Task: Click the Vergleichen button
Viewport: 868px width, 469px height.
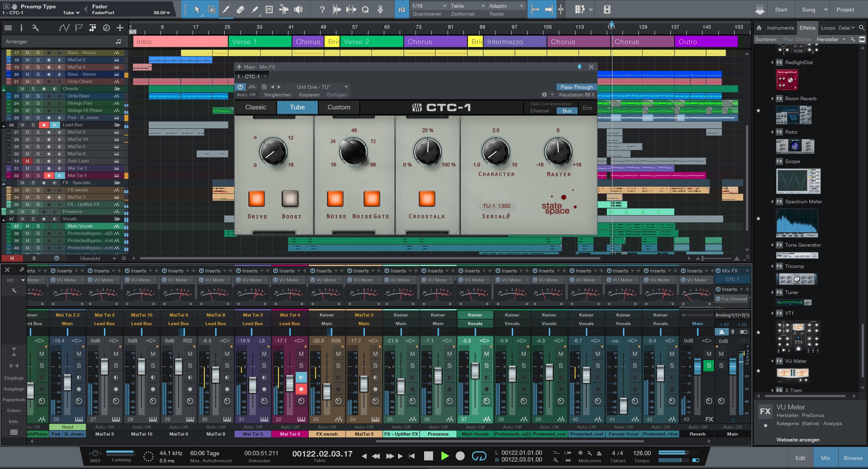Action: click(277, 95)
